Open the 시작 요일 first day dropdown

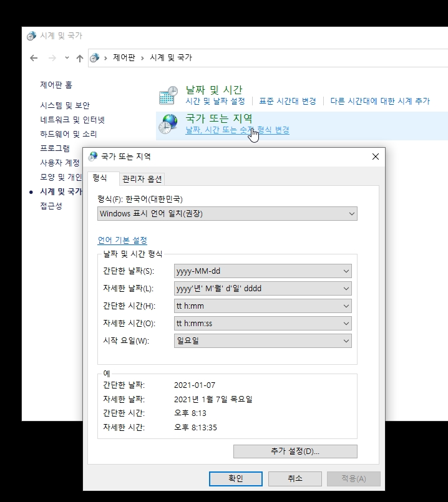coord(262,341)
